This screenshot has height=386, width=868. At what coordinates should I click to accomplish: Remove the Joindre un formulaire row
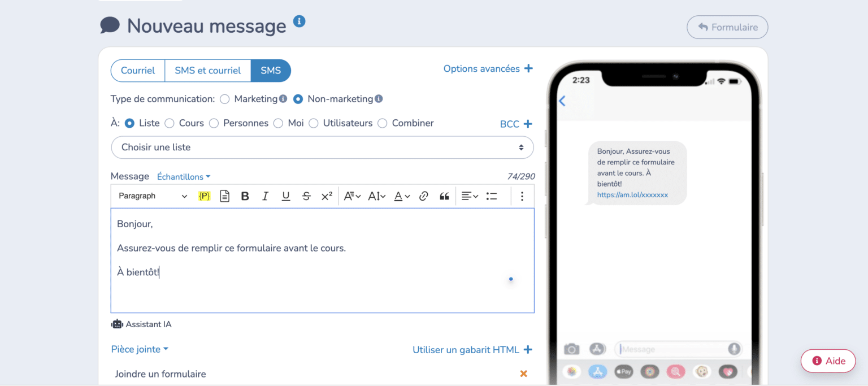(524, 374)
